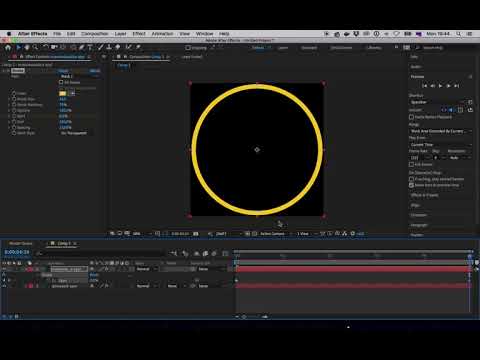The width and height of the screenshot is (480, 360).
Task: Open the timeline Graph Editor
Action: (x=225, y=254)
